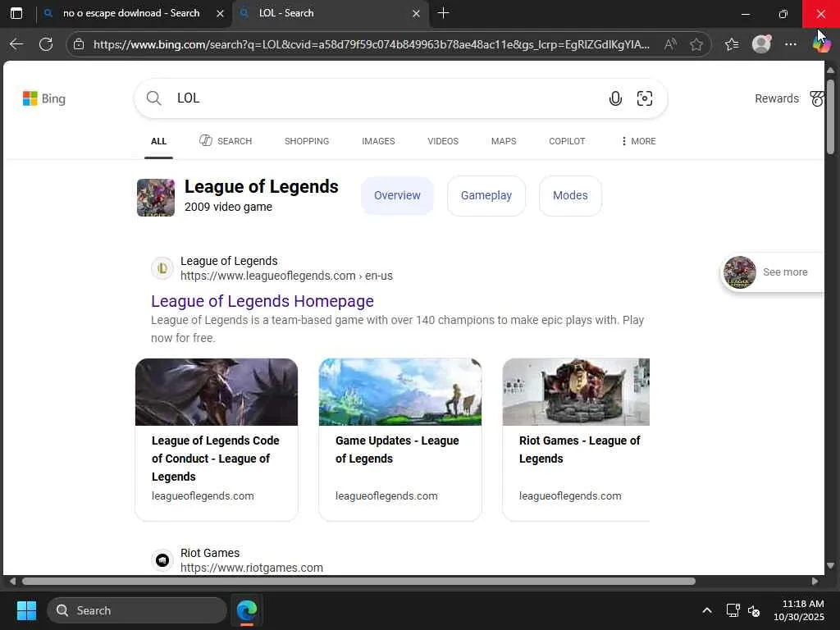Refresh the current page
The image size is (840, 630).
46,44
